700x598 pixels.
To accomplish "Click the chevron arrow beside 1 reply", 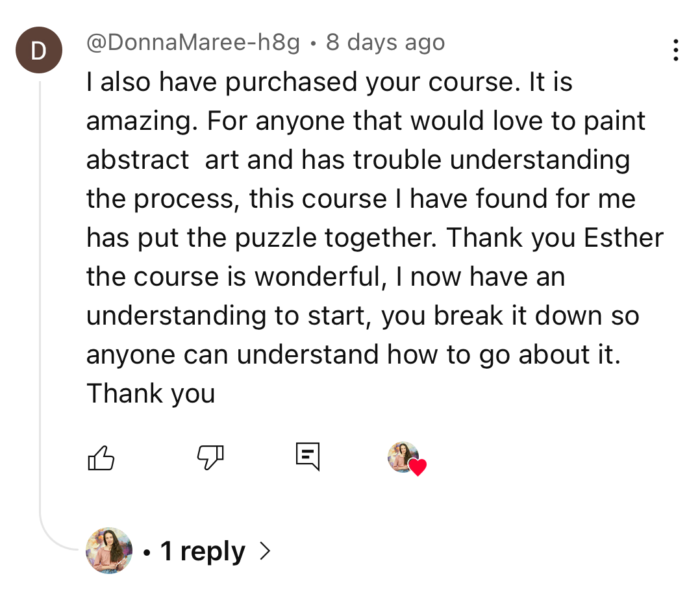I will (x=264, y=551).
